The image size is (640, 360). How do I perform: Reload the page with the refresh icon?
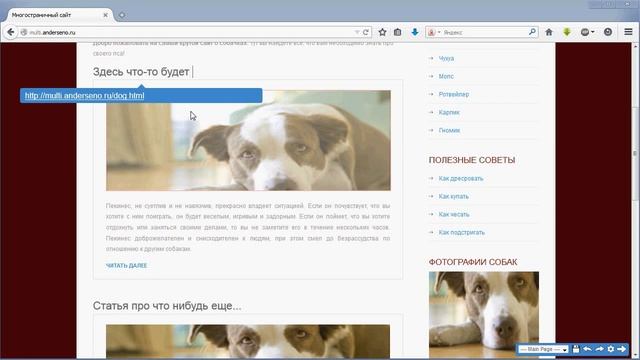point(366,32)
